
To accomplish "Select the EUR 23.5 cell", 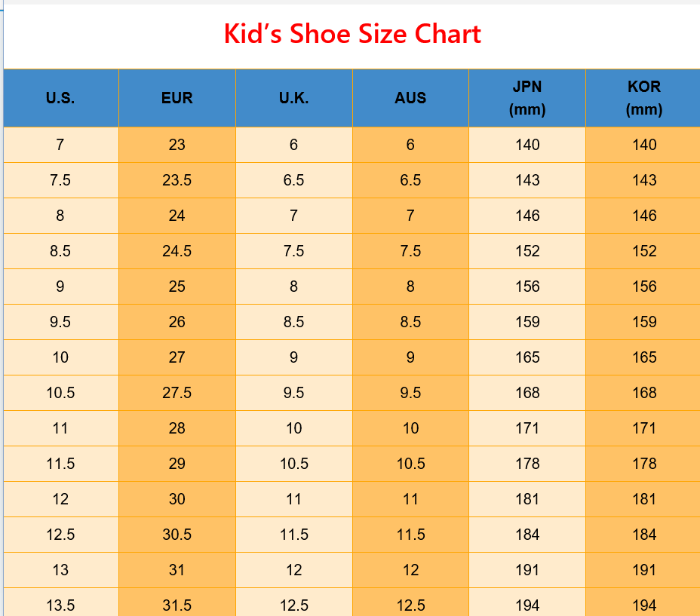I will pyautogui.click(x=177, y=180).
